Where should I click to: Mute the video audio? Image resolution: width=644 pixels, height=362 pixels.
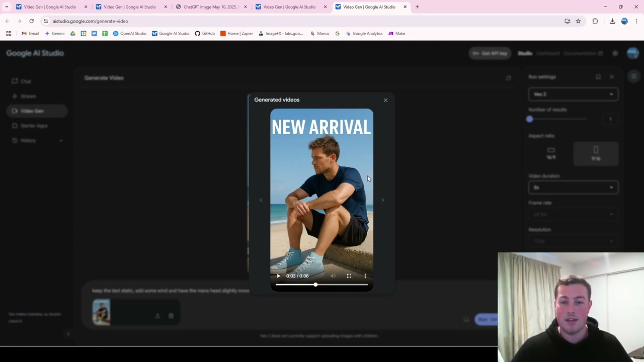tap(333, 276)
